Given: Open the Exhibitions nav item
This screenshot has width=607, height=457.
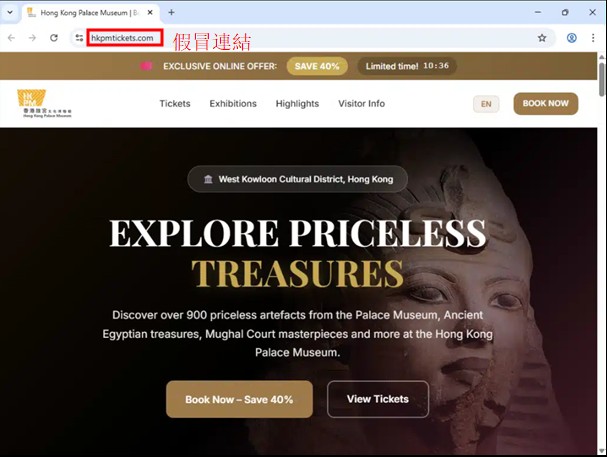Looking at the screenshot, I should [233, 104].
